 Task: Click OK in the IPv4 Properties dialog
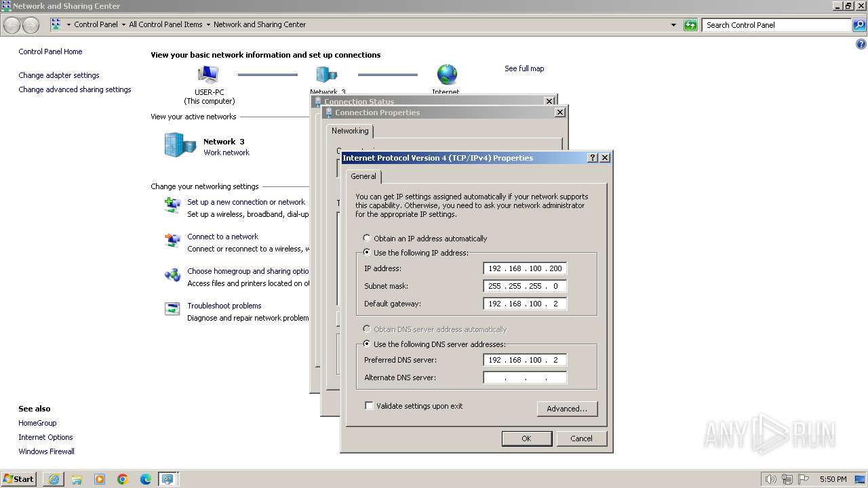coord(526,439)
